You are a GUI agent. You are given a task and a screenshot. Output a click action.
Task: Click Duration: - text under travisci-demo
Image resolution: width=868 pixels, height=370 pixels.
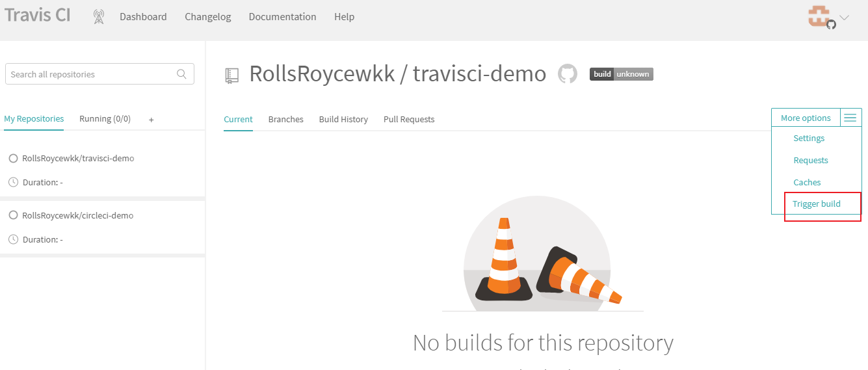pyautogui.click(x=42, y=183)
